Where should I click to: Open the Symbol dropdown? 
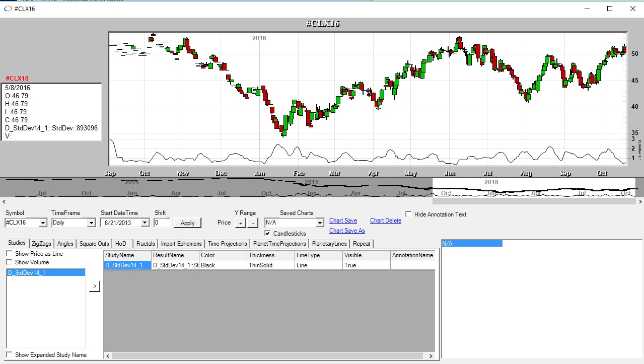42,223
